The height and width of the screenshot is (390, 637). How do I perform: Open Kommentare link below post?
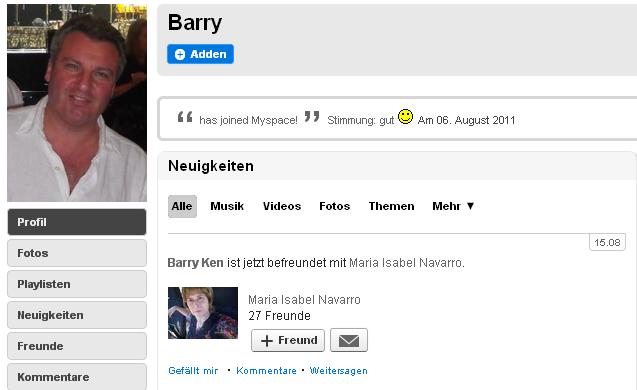click(266, 371)
